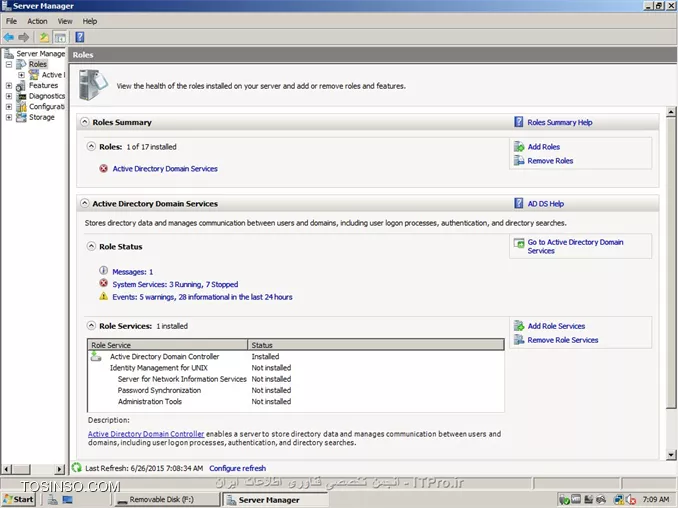Image resolution: width=678 pixels, height=508 pixels.
Task: Open the Action menu
Action: (37, 21)
